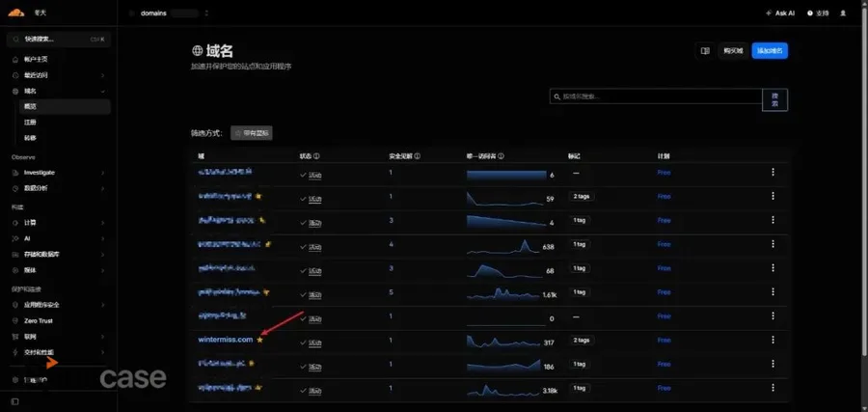
Task: Click the visitor sparkline chart for wintermiss.com
Action: pos(503,341)
